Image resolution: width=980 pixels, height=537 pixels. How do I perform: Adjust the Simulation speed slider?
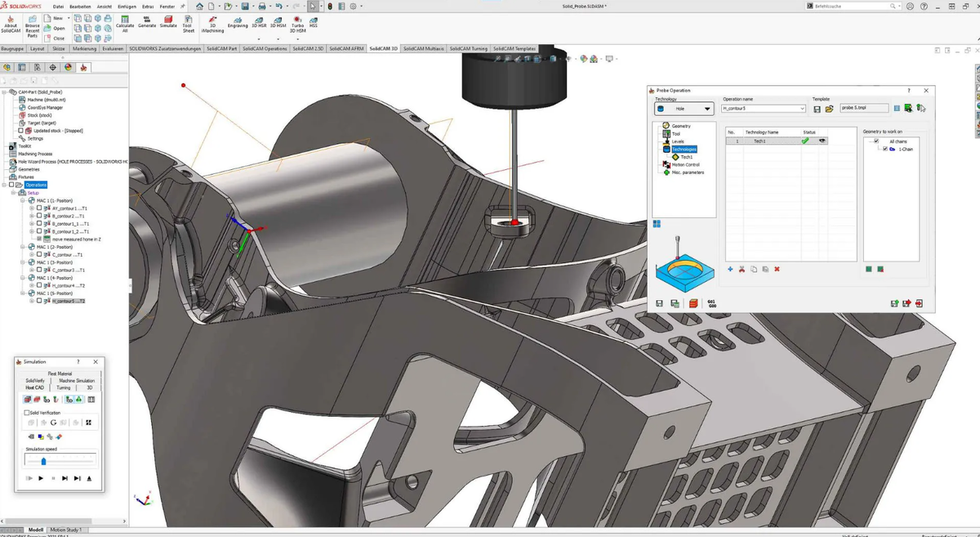[x=43, y=461]
